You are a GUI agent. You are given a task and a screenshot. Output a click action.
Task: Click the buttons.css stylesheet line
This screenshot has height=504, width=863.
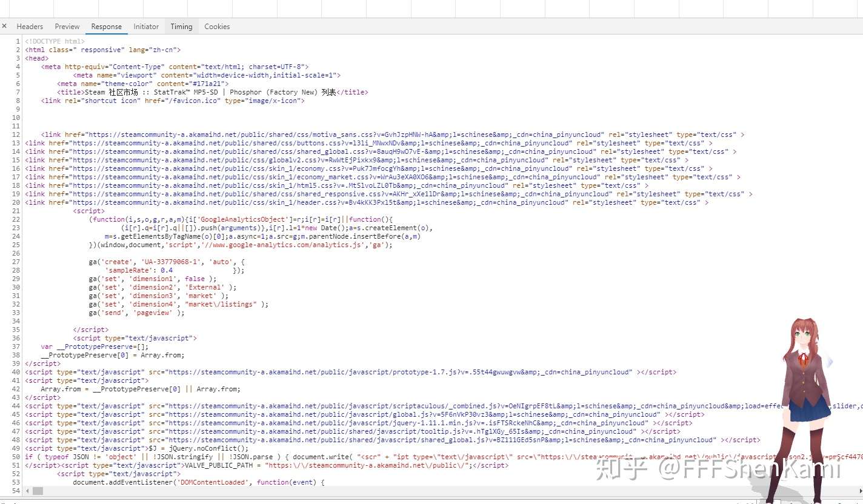pos(367,143)
